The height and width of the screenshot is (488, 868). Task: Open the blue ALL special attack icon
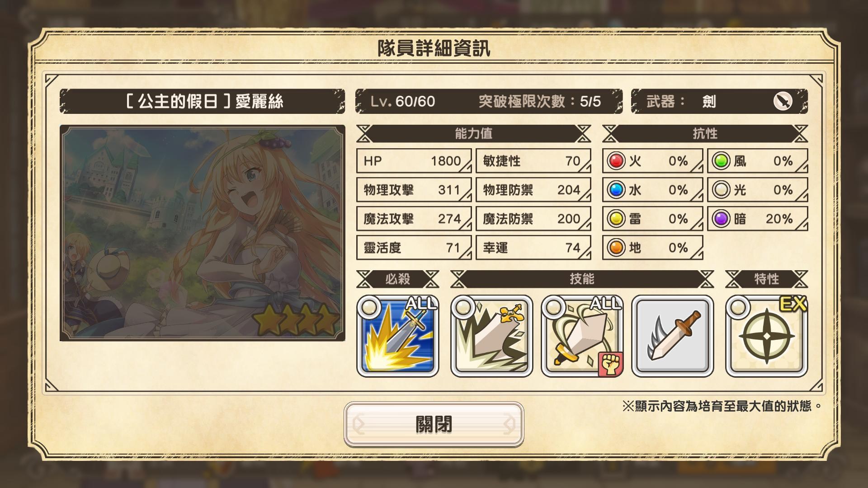pyautogui.click(x=397, y=336)
